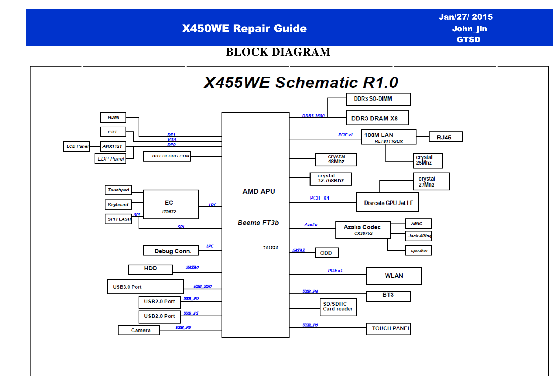Select the USB_P5 bus label

183,328
